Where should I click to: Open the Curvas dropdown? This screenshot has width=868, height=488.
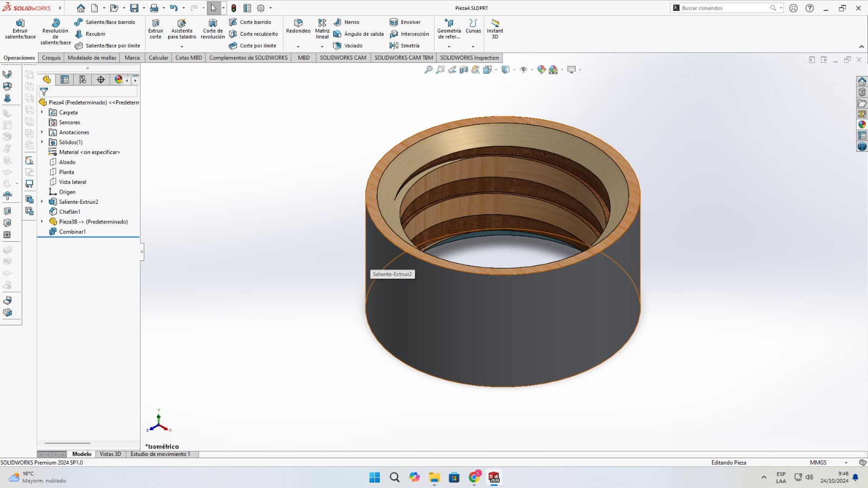[x=473, y=46]
